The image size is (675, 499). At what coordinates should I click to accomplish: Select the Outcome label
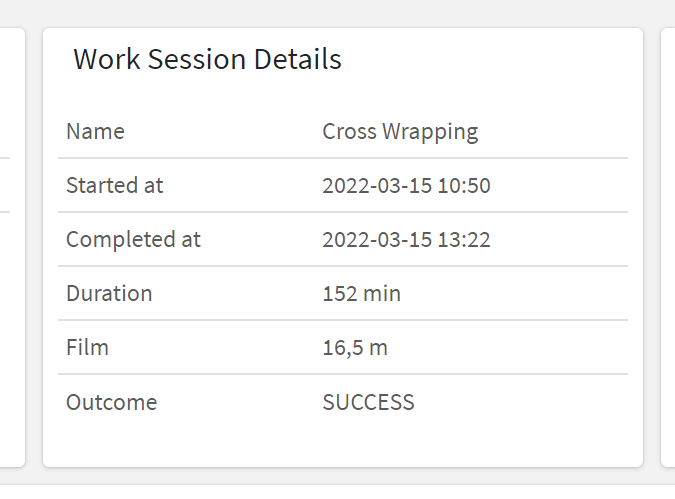pyautogui.click(x=111, y=402)
